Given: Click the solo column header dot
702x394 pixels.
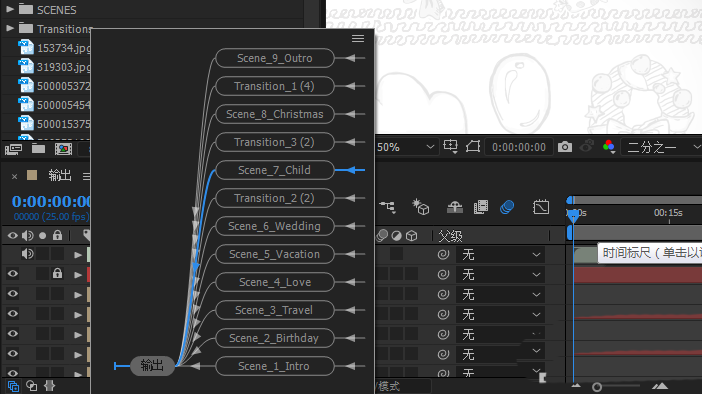Looking at the screenshot, I should click(x=43, y=236).
